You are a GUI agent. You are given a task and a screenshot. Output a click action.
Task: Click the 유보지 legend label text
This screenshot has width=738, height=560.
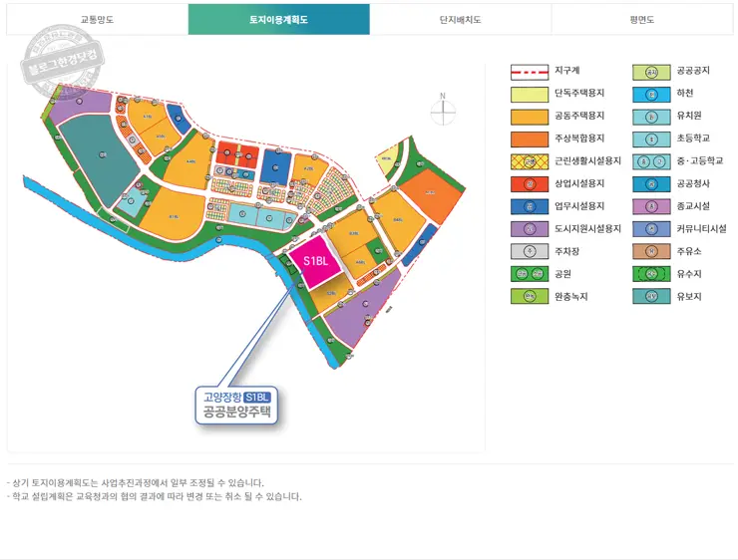689,296
